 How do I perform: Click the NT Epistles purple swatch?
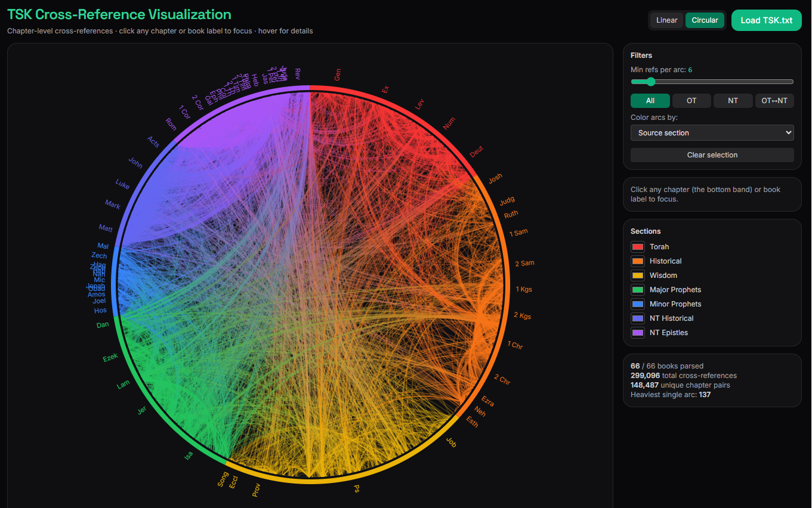pos(638,333)
